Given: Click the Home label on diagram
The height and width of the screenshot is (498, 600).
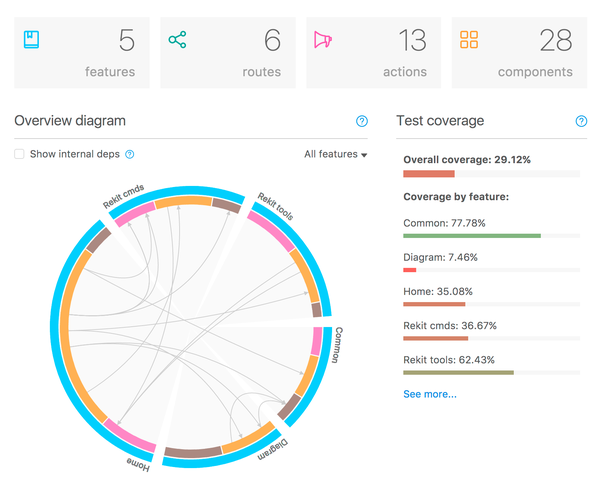Looking at the screenshot, I should click(x=139, y=466).
